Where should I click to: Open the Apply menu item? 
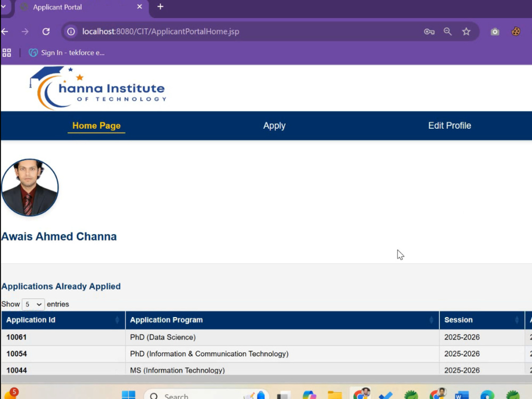coord(274,126)
